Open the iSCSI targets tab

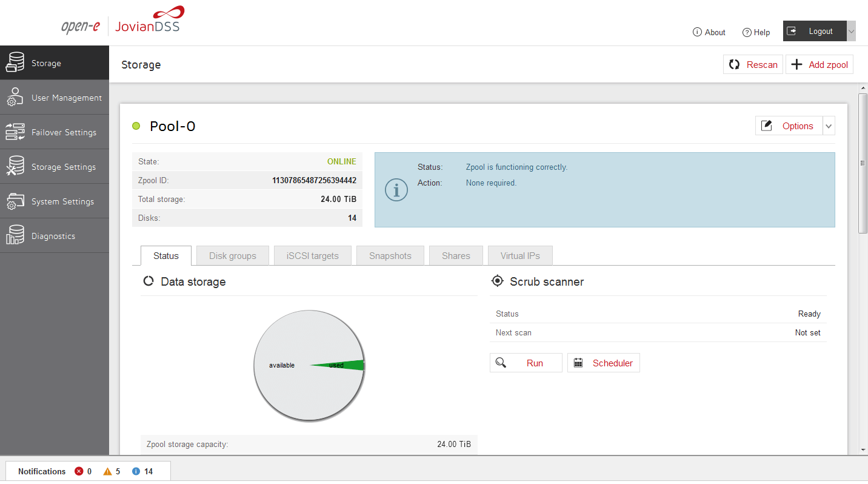pyautogui.click(x=313, y=256)
